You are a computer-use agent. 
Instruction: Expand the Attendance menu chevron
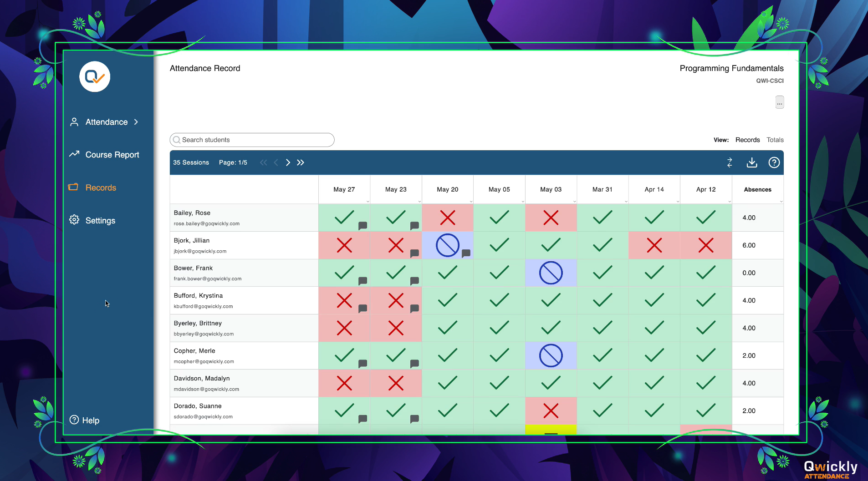click(136, 122)
